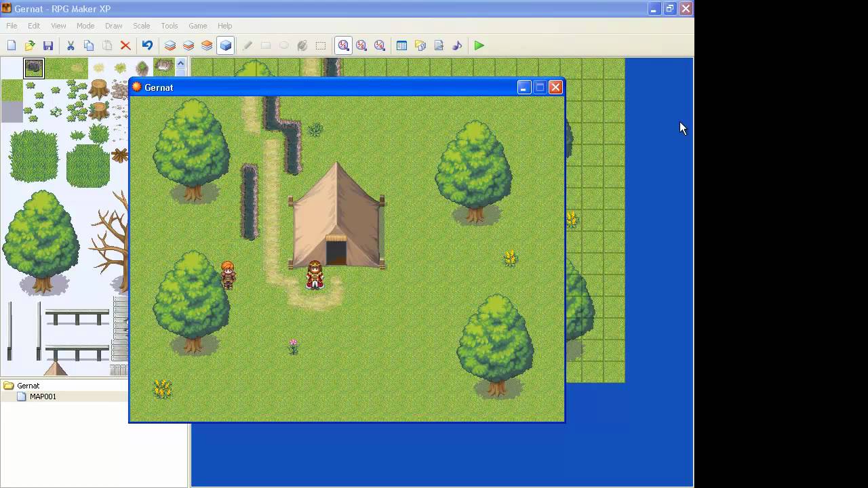Click the Undo arrow icon
The image size is (868, 488).
point(147,45)
